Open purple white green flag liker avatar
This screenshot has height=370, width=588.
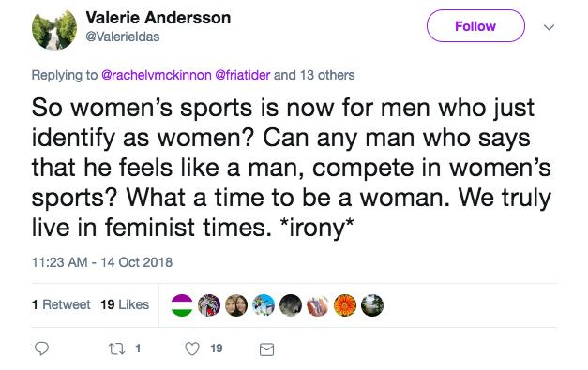[182, 305]
